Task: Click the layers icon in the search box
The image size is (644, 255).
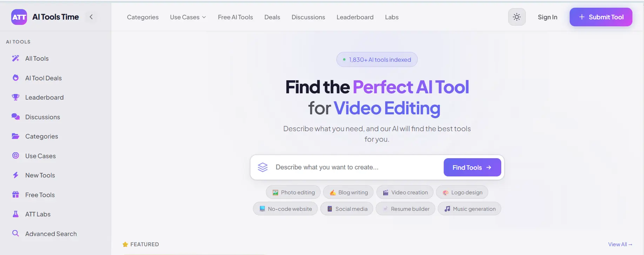Action: (263, 167)
